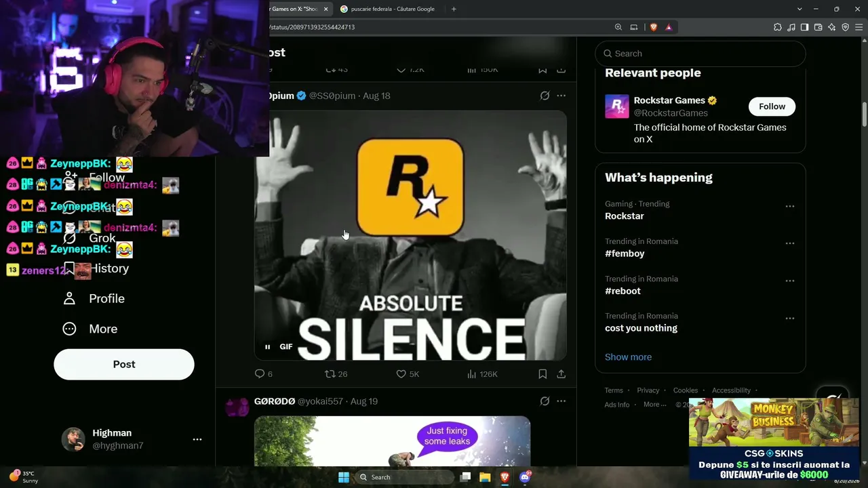
Task: Expand the footer More menu
Action: click(x=654, y=405)
